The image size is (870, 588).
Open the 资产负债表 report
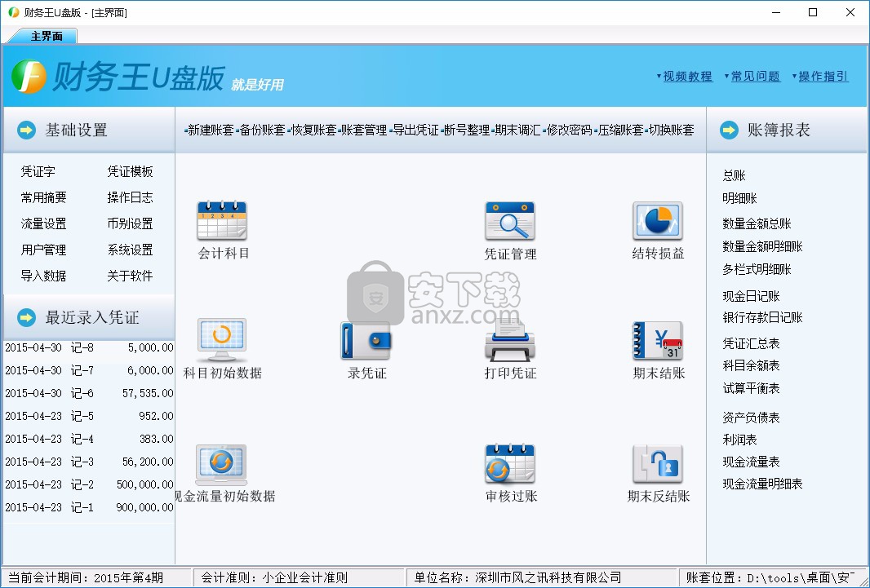click(x=752, y=418)
